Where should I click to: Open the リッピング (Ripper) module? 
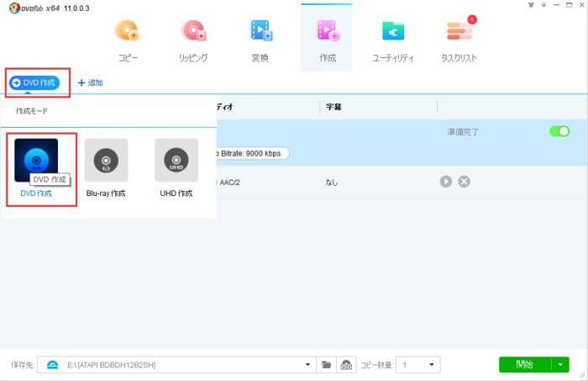tap(194, 39)
